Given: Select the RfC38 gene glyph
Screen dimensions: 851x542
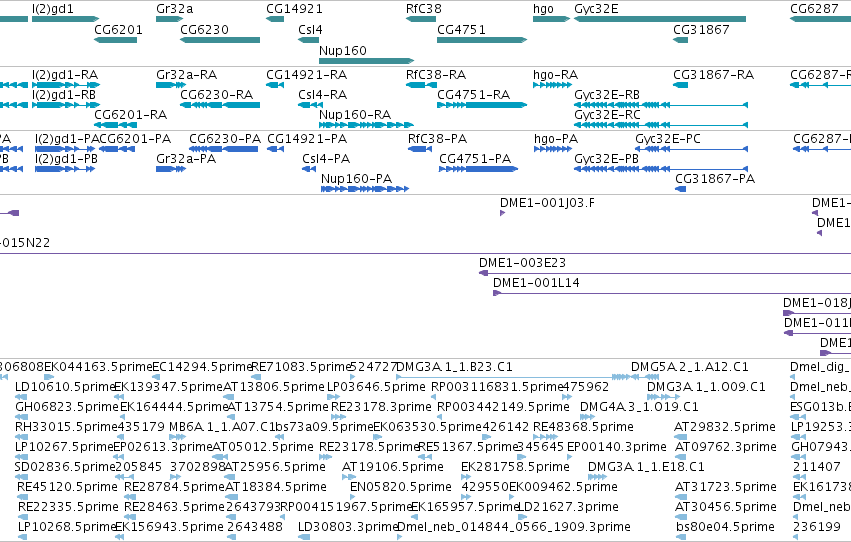Looking at the screenshot, I should point(421,19).
